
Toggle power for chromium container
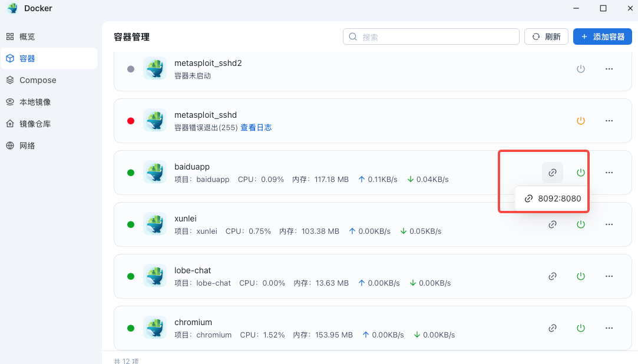581,328
